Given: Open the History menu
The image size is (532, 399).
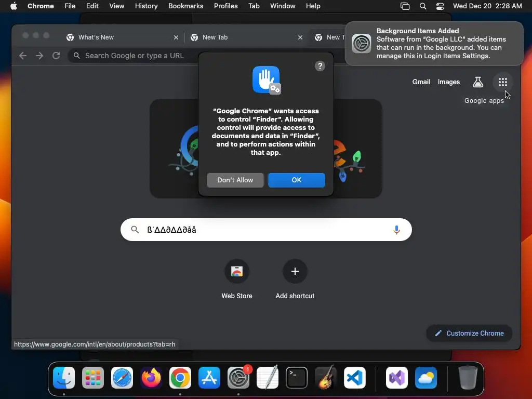Looking at the screenshot, I should click(146, 6).
